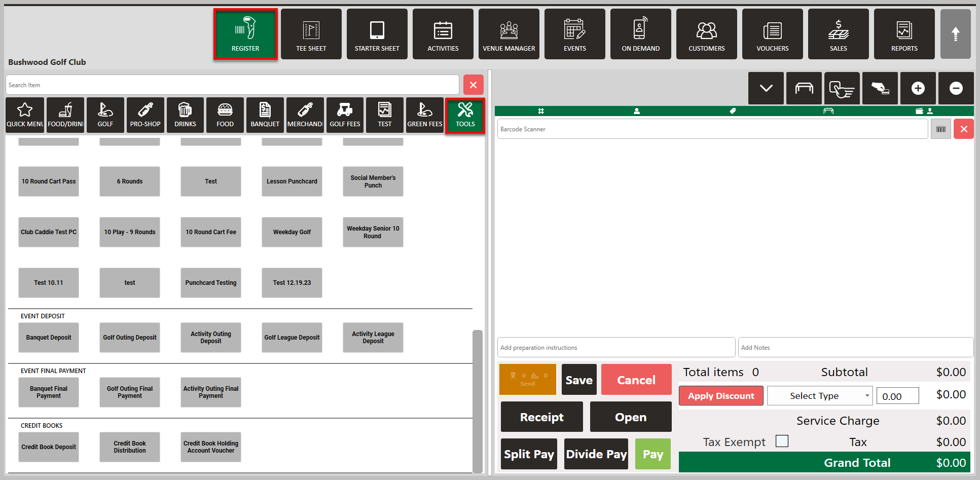Click the minus circle button

pos(956,88)
